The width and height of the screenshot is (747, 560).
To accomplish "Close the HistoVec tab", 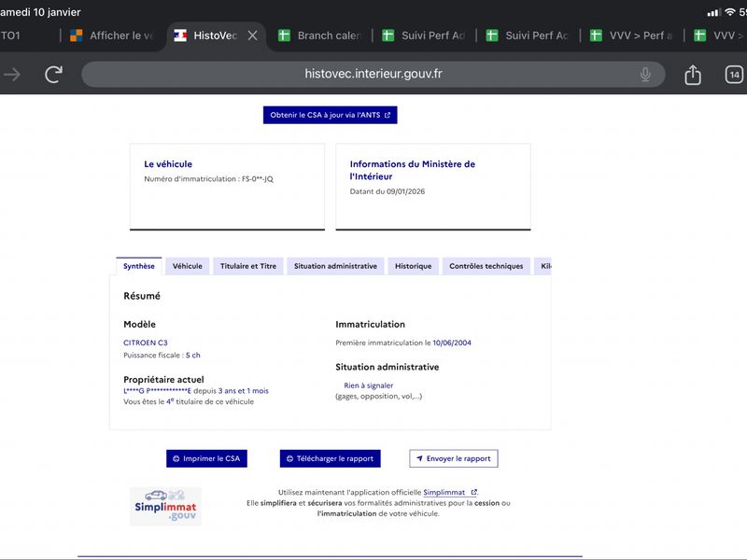I will [252, 35].
